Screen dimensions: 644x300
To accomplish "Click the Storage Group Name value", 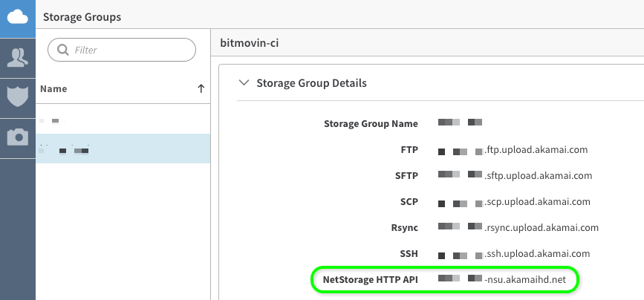I will click(x=461, y=123).
